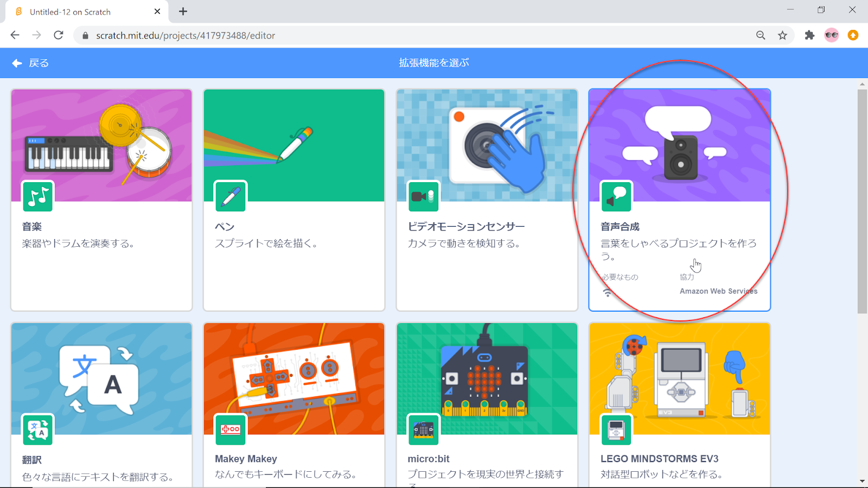Open the keyboard and drum music illustration
868x488 pixels.
click(101, 145)
